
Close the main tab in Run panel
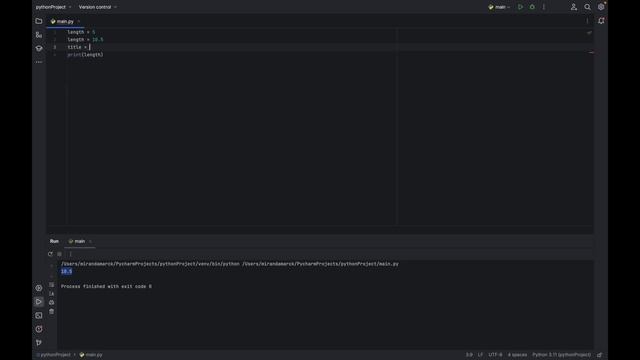pos(90,241)
